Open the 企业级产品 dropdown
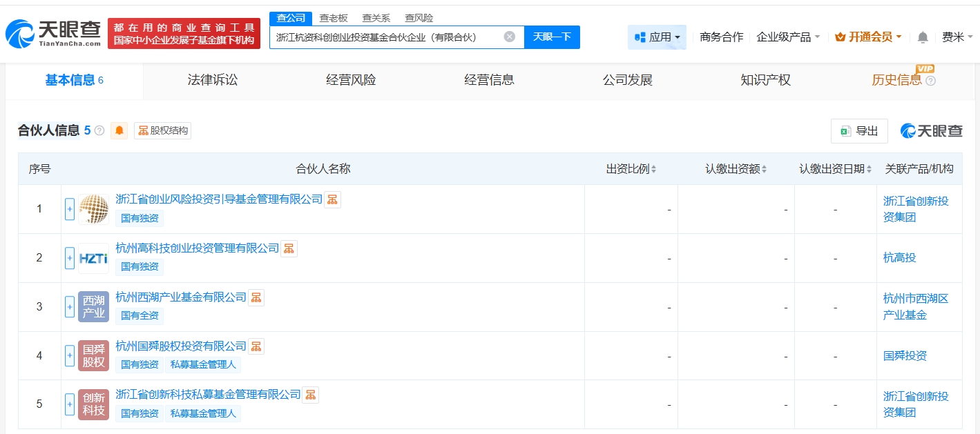This screenshot has height=434, width=980. click(x=788, y=37)
